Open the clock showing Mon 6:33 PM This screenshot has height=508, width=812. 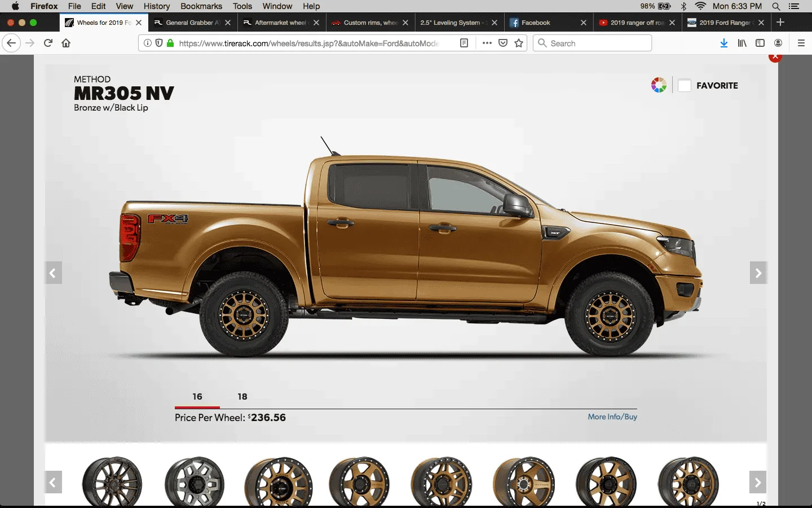[x=737, y=6]
